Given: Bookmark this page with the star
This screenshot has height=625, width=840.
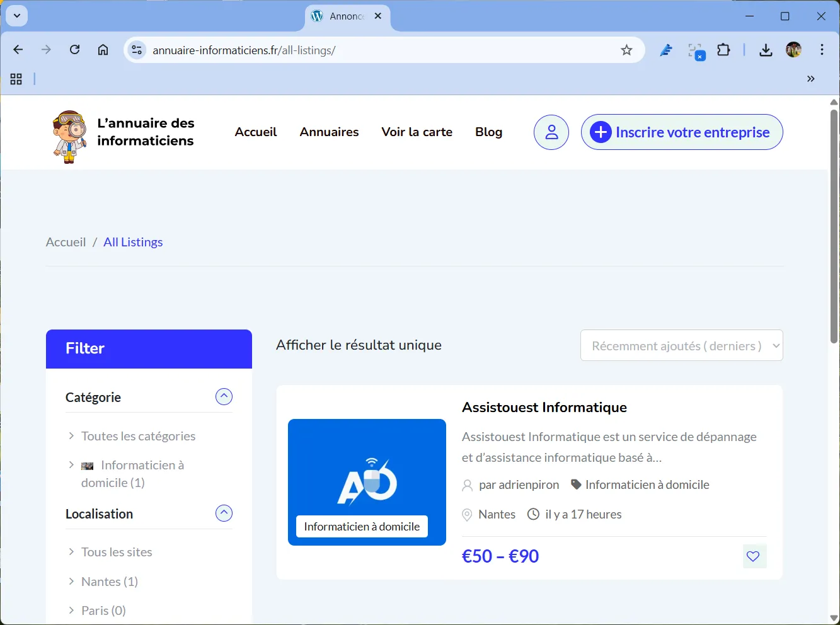Looking at the screenshot, I should (x=626, y=50).
